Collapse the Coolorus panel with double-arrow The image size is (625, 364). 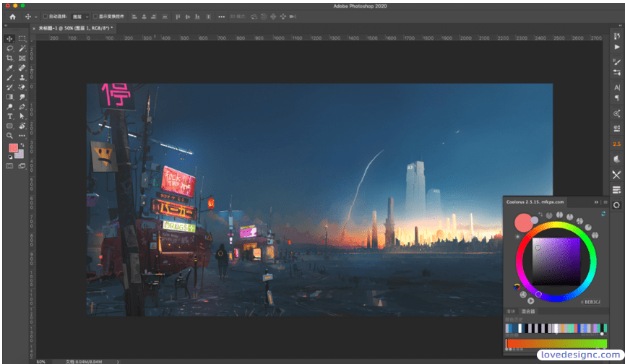[x=596, y=202]
